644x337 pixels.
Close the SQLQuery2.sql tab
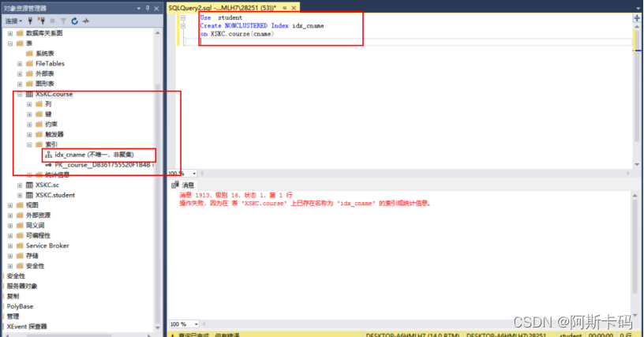point(294,8)
